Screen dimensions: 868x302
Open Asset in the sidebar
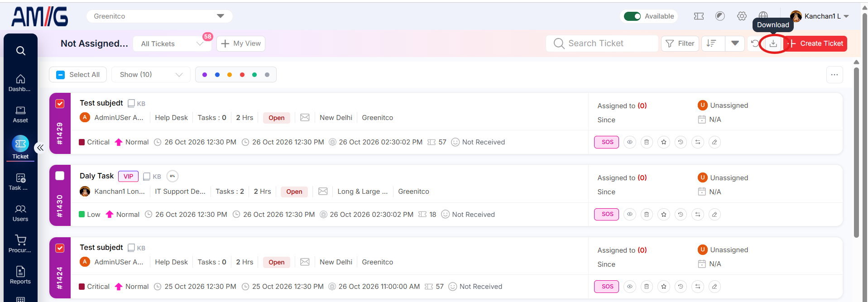pos(20,115)
